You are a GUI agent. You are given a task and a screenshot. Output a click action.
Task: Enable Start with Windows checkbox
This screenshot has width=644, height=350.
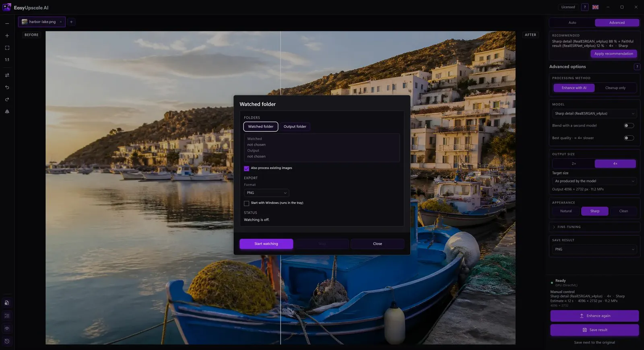click(x=246, y=203)
